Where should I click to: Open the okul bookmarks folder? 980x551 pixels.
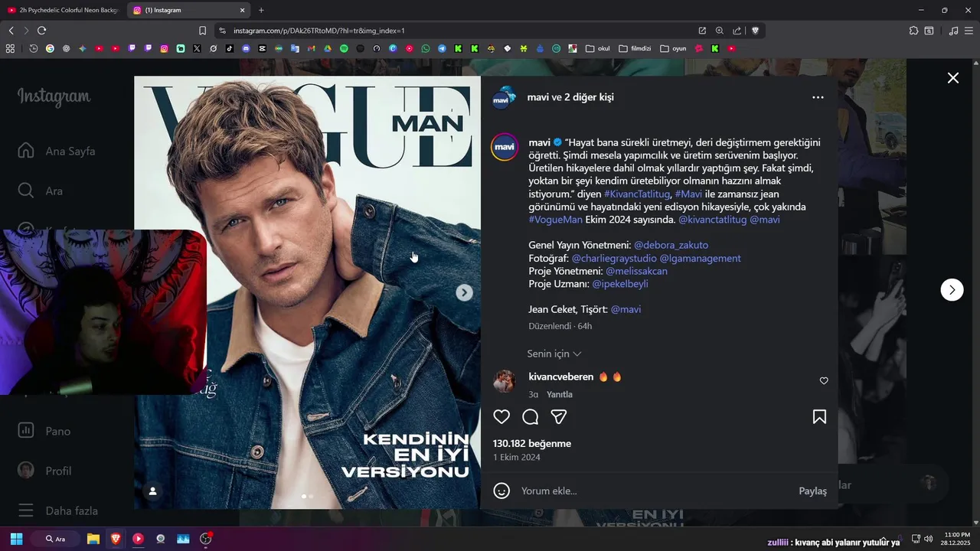[x=598, y=48]
